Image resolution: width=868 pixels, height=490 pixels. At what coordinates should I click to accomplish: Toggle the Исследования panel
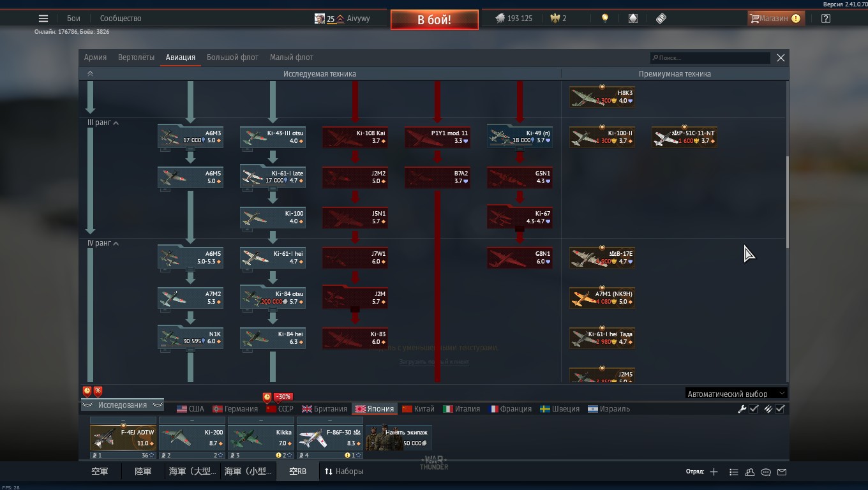click(122, 405)
